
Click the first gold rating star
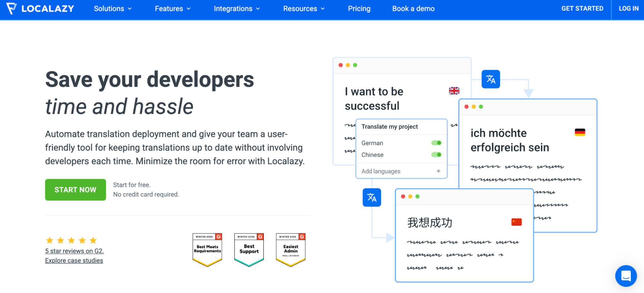[x=50, y=240]
